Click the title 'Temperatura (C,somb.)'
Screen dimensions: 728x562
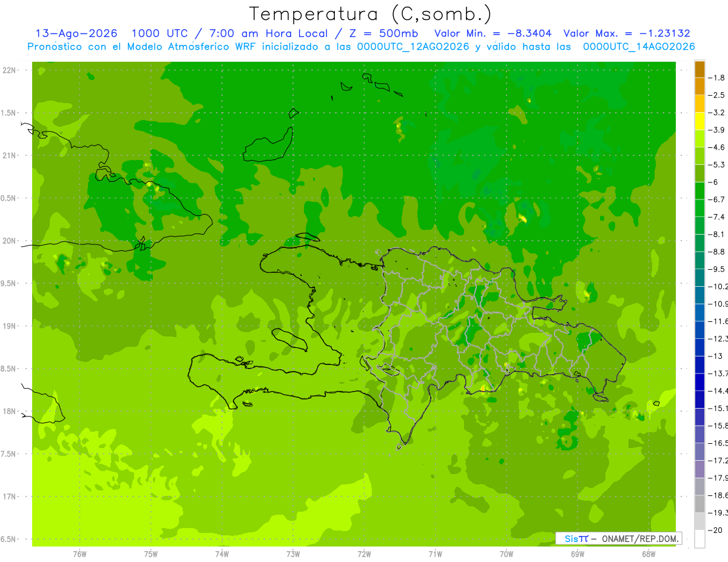point(371,14)
